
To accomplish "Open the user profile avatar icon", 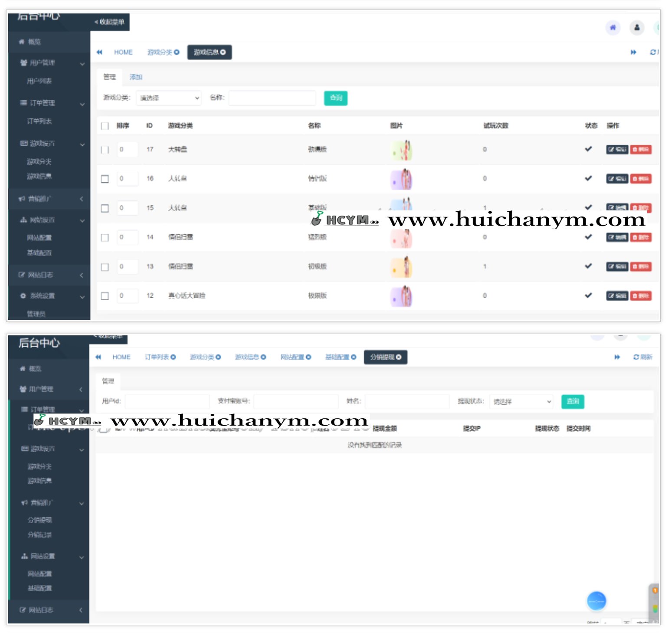I will pos(636,28).
